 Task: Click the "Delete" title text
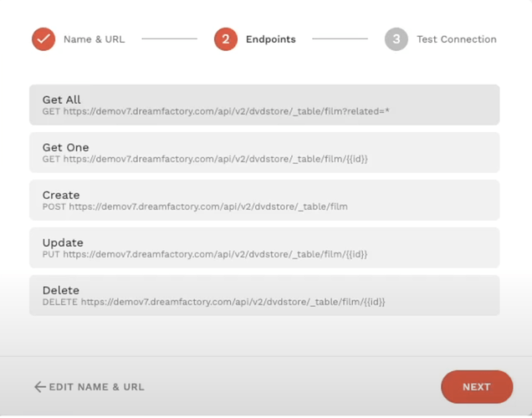(61, 290)
